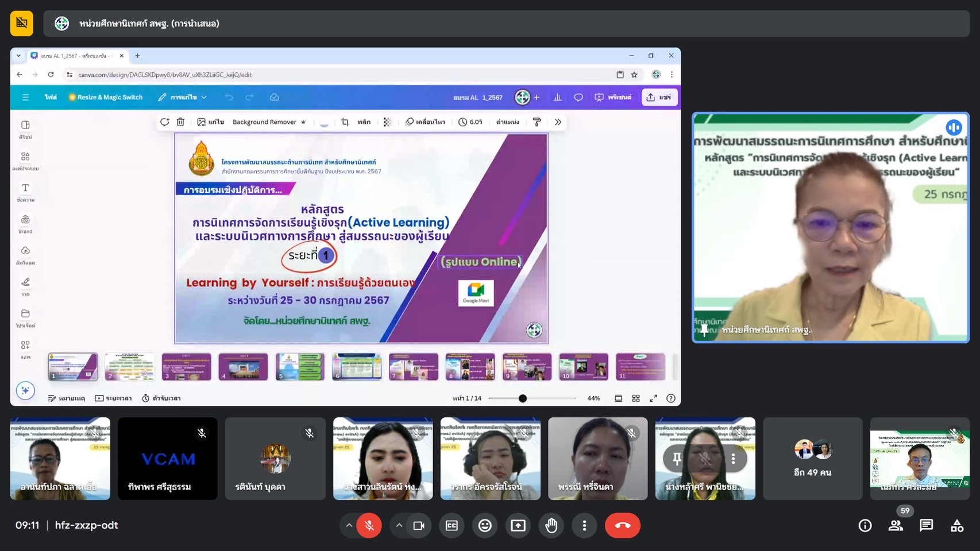Image resolution: width=980 pixels, height=551 pixels.
Task: Click the Canva fullscreen expand icon
Action: click(x=653, y=398)
